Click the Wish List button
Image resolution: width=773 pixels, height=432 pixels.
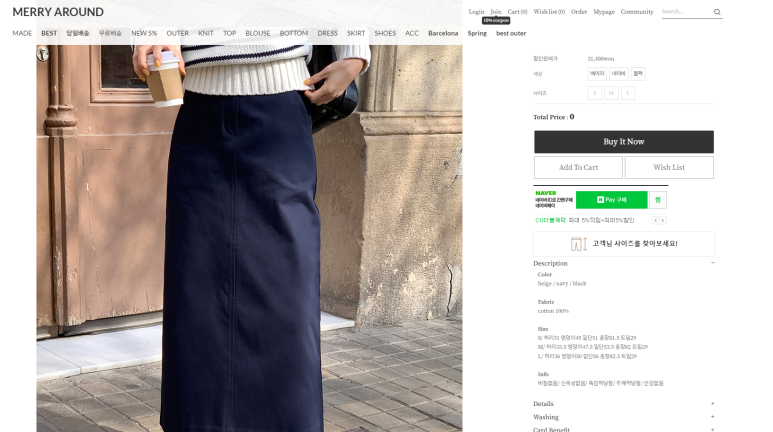669,167
